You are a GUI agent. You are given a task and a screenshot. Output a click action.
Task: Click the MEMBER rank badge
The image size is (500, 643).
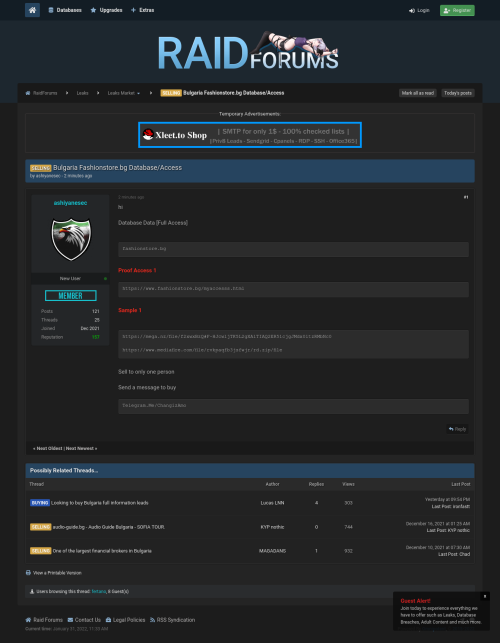71,296
